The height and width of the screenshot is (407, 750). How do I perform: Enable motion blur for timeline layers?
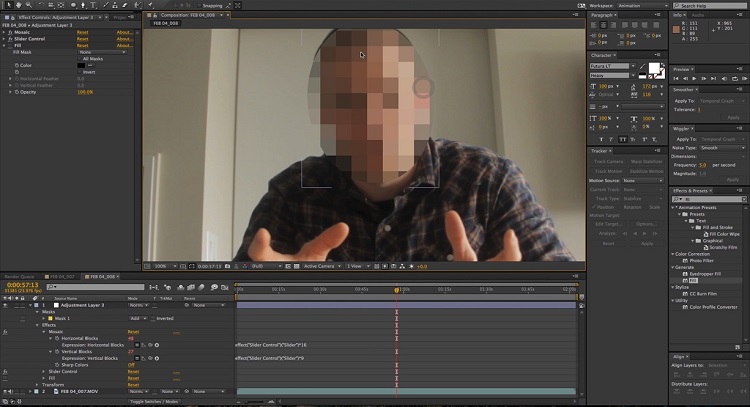tap(201, 287)
